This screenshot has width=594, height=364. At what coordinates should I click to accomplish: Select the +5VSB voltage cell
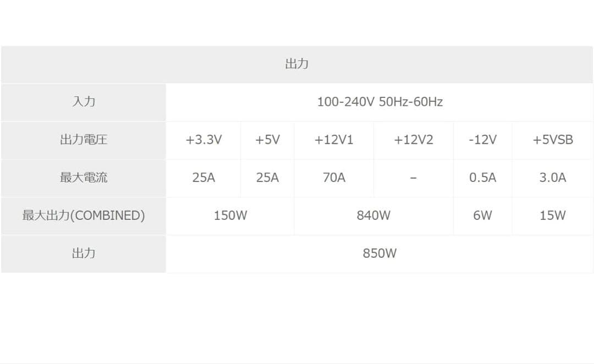click(553, 140)
